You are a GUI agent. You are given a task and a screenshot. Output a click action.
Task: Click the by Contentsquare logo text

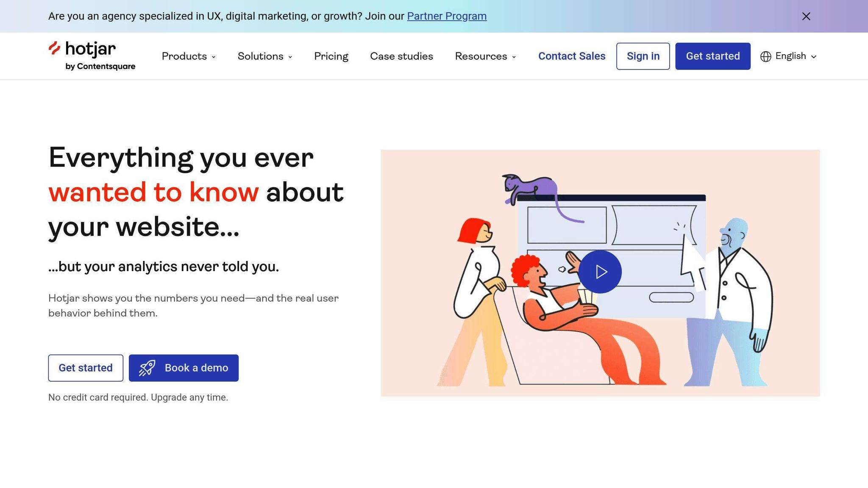point(100,67)
